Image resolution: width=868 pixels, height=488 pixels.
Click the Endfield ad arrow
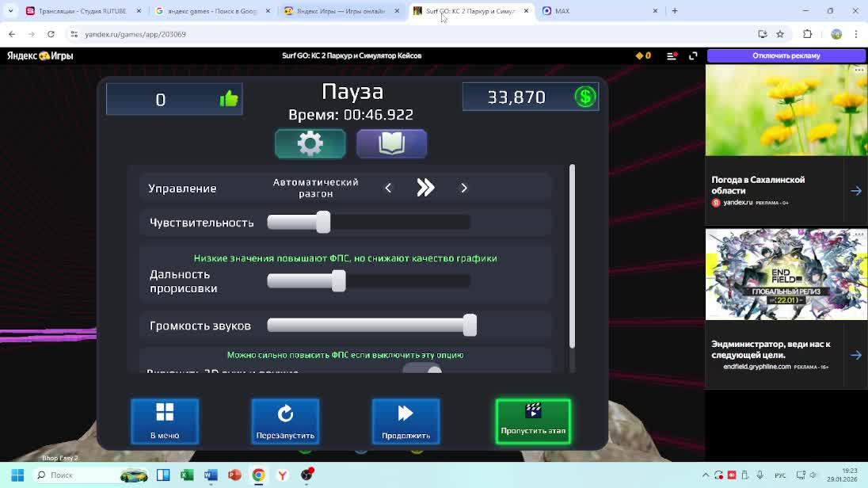click(x=856, y=355)
